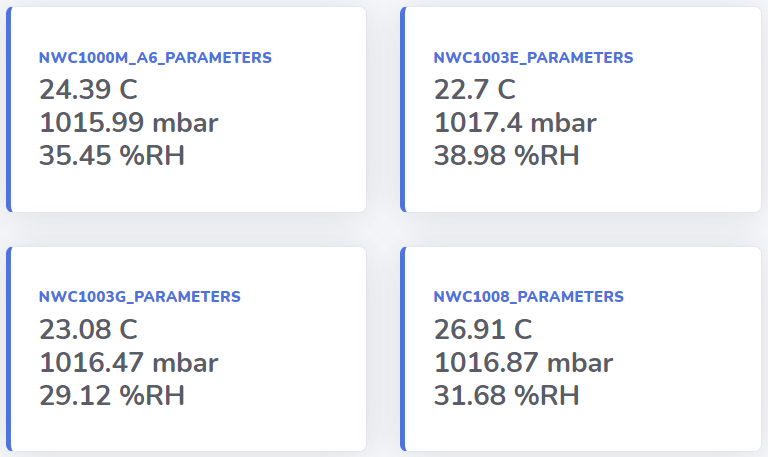
Task: Select the blue accent bar of NWC1008 card
Action: coord(403,349)
